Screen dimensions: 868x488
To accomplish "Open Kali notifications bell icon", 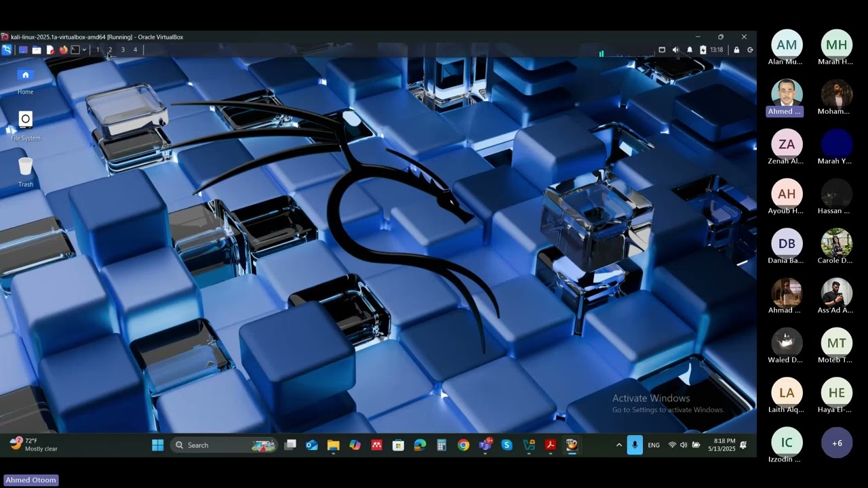I will [690, 49].
